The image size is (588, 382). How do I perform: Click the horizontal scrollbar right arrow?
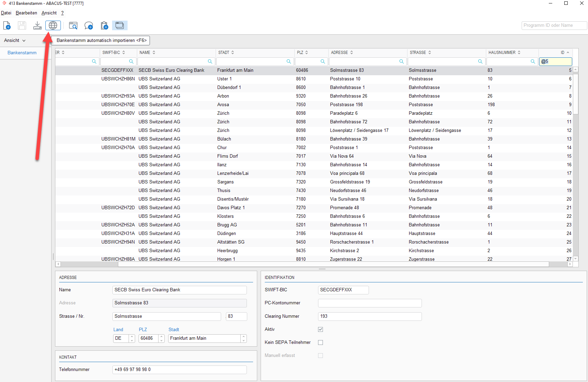pyautogui.click(x=570, y=264)
